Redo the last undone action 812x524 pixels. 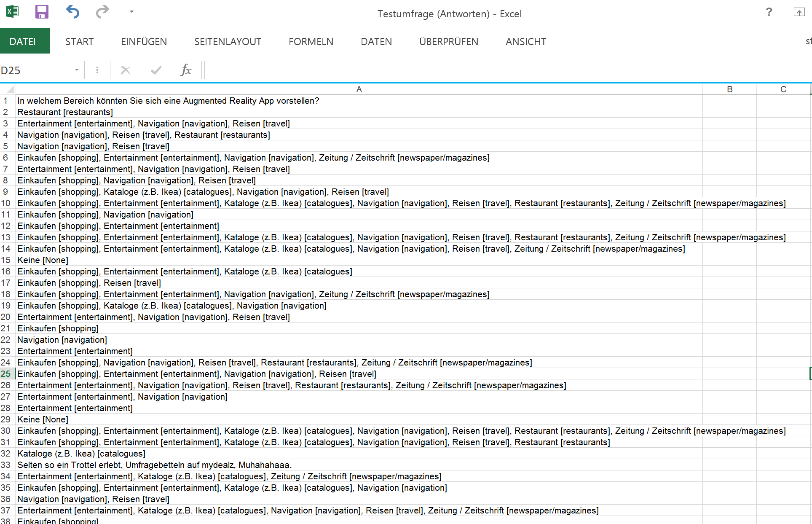coord(102,12)
